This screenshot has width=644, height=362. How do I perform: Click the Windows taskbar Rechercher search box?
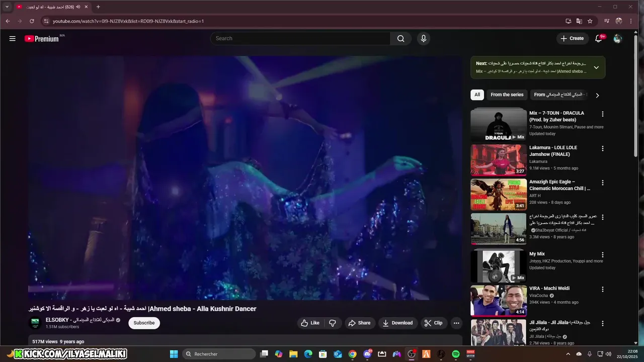tap(219, 354)
